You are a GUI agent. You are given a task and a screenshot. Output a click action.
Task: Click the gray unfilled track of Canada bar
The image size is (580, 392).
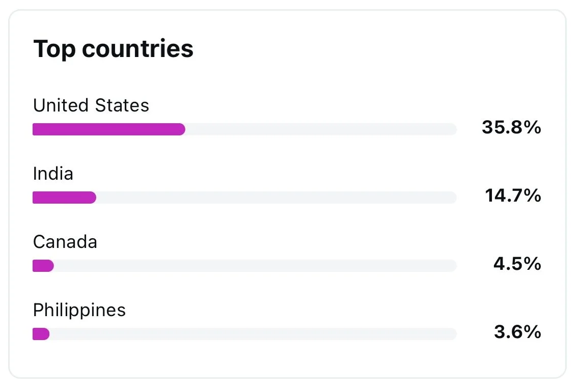click(x=255, y=266)
